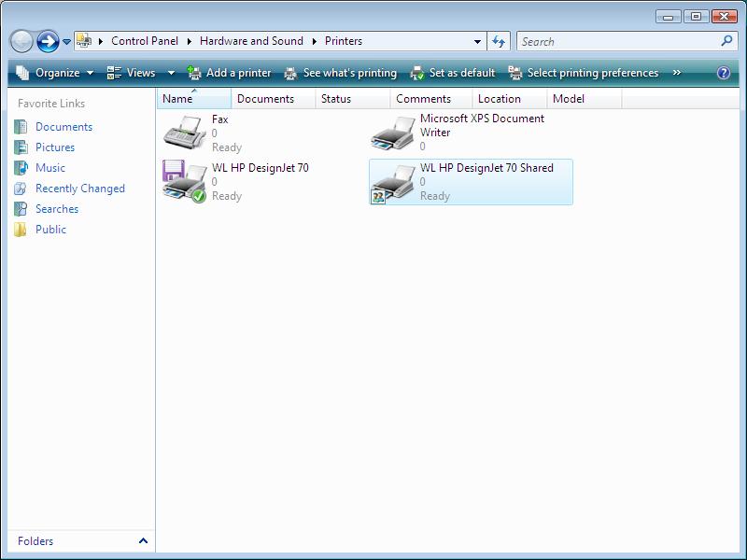Click the Recently Changed icon in sidebar
The width and height of the screenshot is (747, 560).
click(21, 189)
